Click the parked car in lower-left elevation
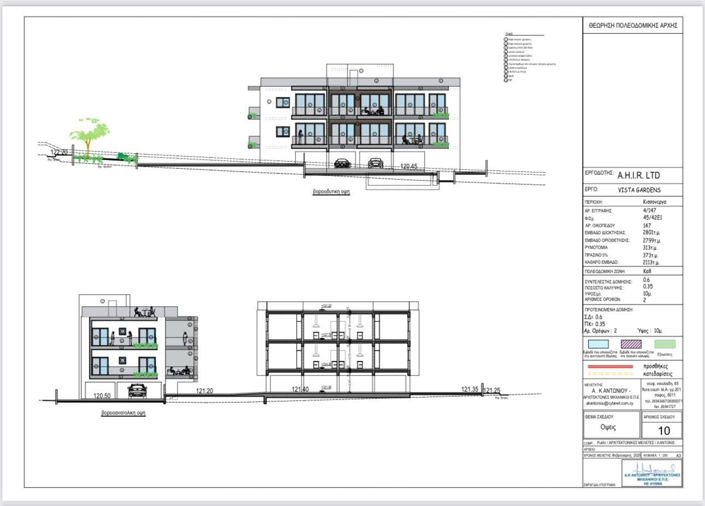The image size is (705, 506). pos(138,390)
